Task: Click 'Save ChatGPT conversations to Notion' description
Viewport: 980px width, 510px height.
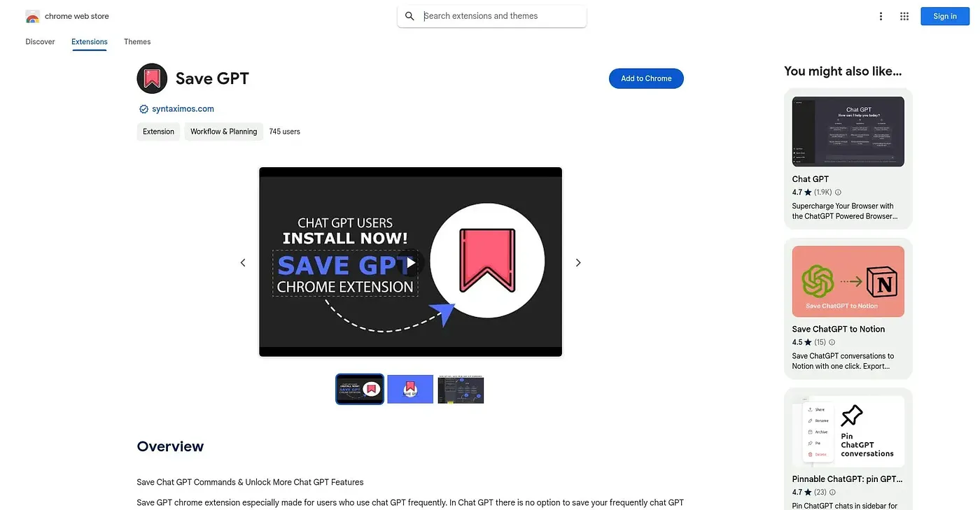Action: pos(843,361)
